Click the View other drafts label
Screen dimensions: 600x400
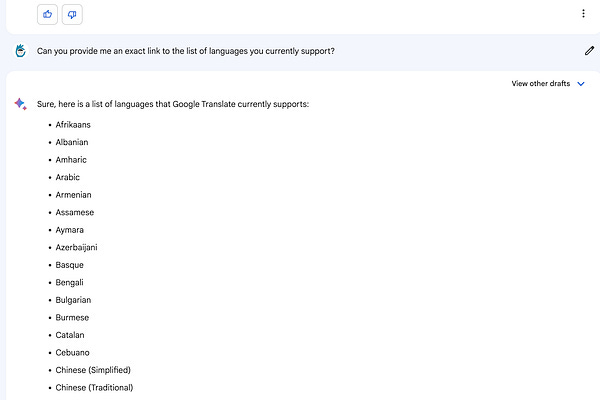541,83
